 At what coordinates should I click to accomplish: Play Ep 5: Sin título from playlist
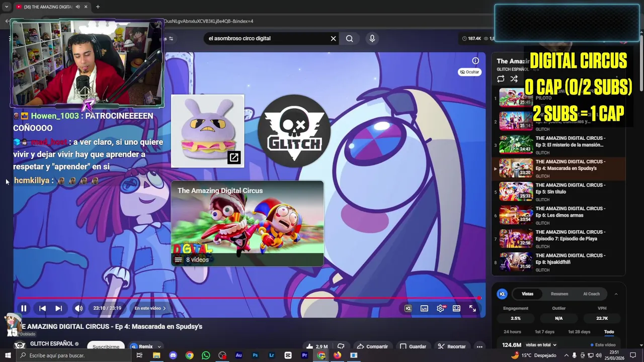pyautogui.click(x=558, y=192)
